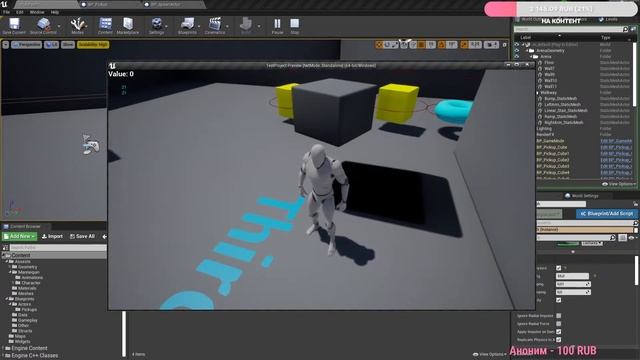This screenshot has height=360, width=640.
Task: Toggle visibility eye for ArenaGeometry folder
Action: coord(517,51)
